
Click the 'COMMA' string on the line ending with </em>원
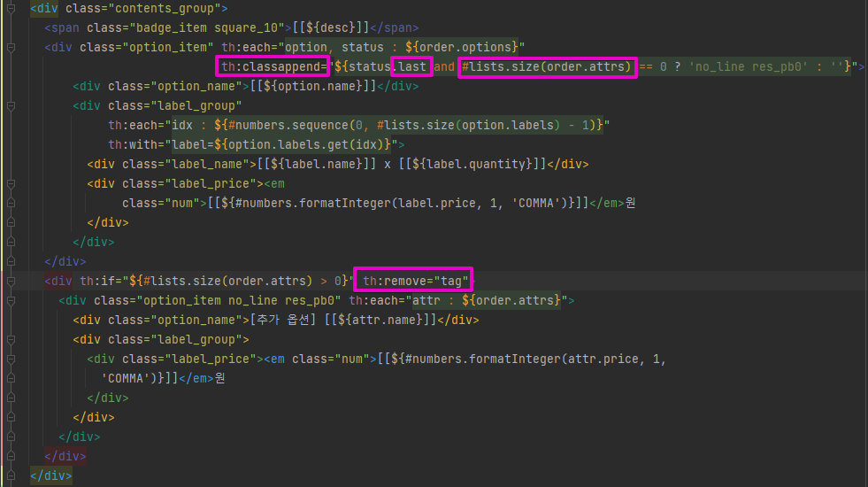(x=129, y=378)
